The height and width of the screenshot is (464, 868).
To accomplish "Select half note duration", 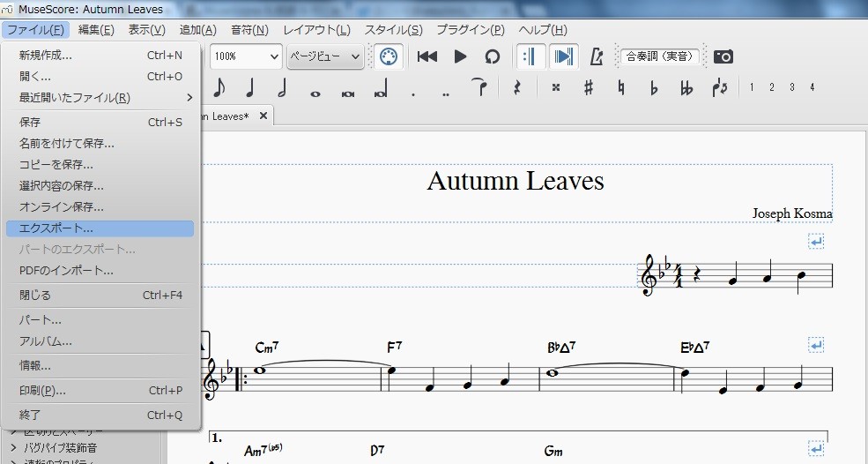I will tap(282, 87).
